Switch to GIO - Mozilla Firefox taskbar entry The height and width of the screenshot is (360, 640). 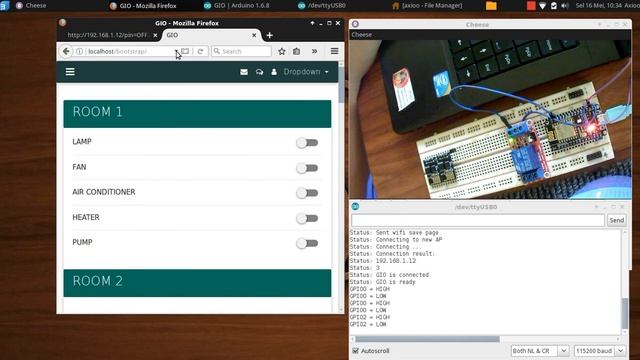(143, 6)
